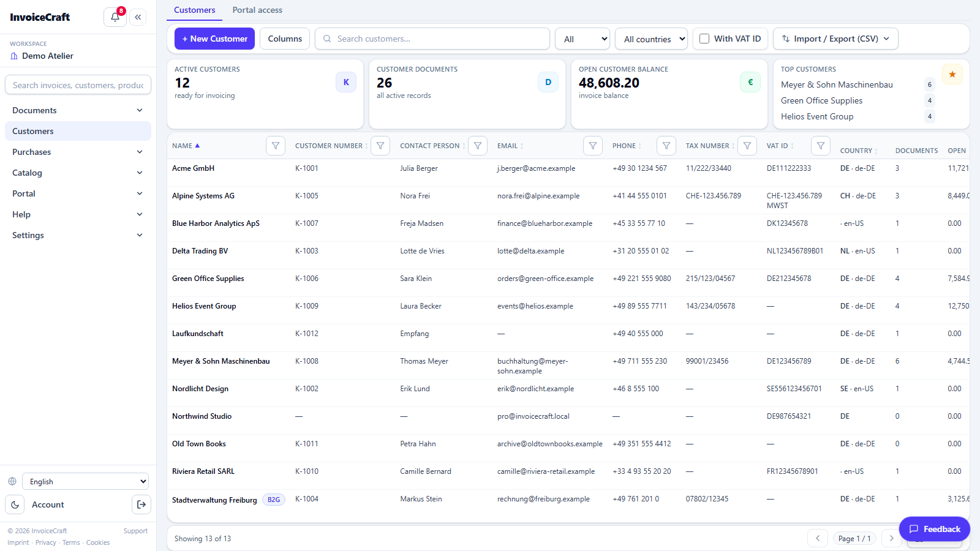Collapse the sidebar with double-chevron button
The image size is (980, 551).
[138, 17]
